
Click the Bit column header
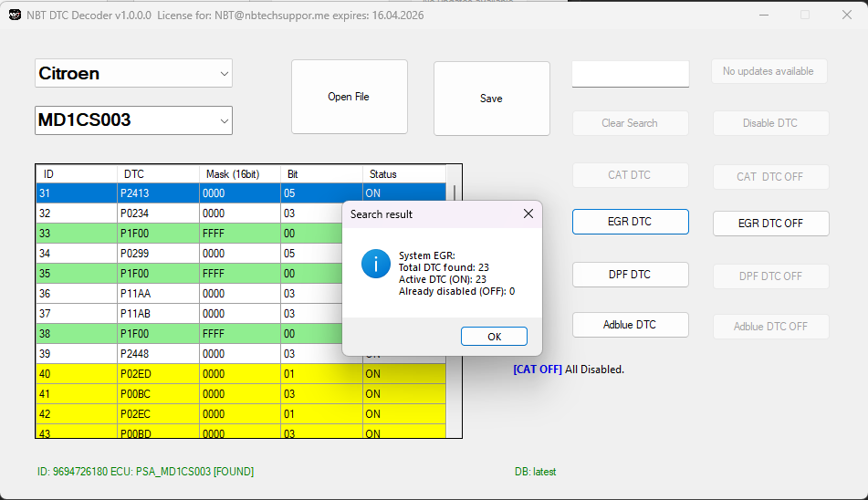[x=321, y=173]
